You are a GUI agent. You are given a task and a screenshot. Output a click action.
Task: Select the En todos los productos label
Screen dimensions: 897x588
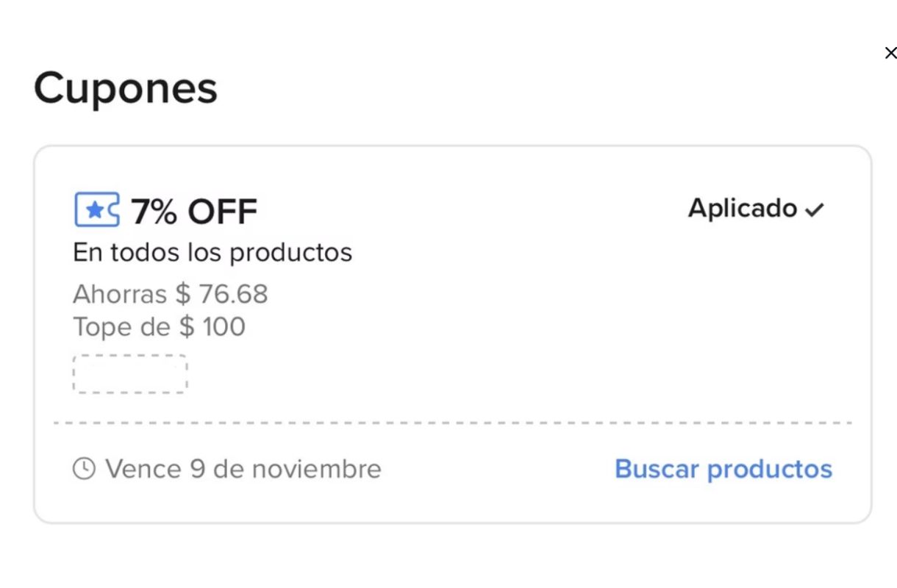click(212, 252)
